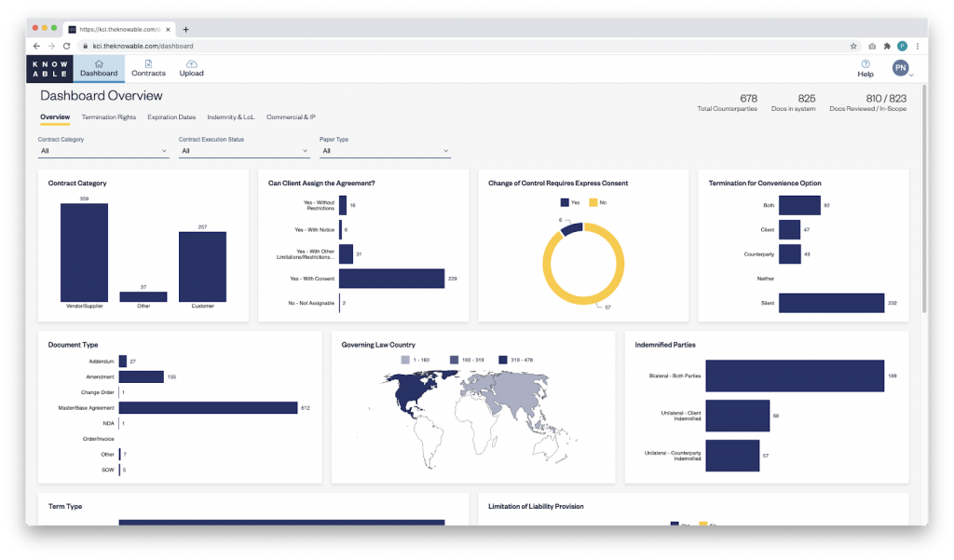
Task: Click the browser back button
Action: coord(34,45)
